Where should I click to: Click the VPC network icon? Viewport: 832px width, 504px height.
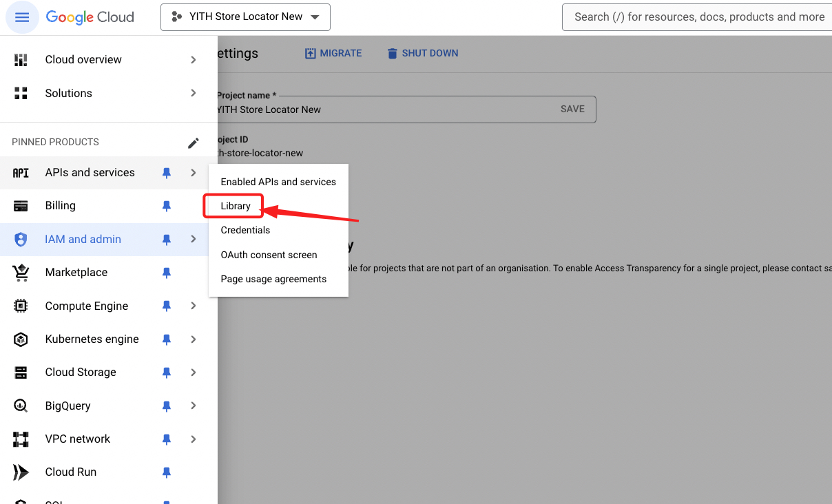[21, 439]
